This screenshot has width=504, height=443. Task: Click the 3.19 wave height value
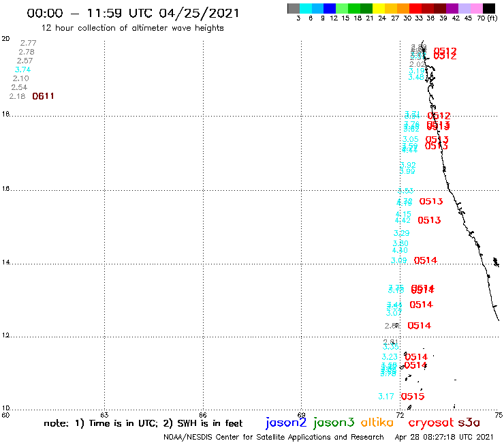click(417, 71)
